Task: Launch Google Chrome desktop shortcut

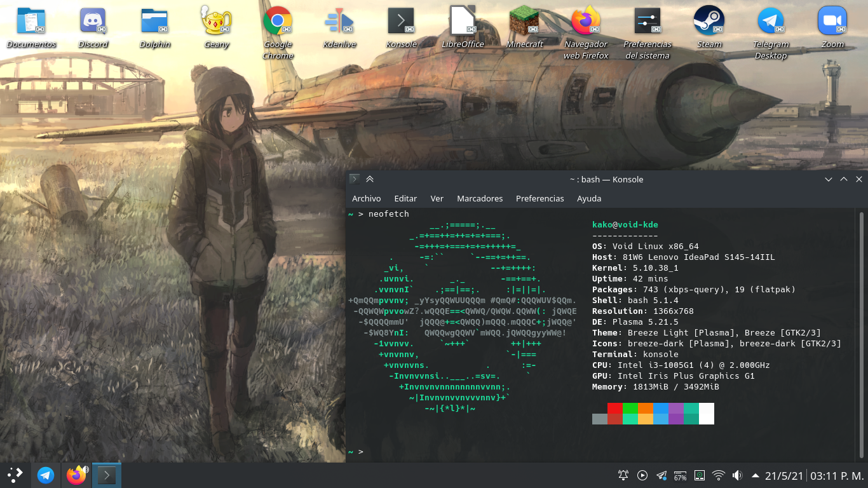Action: coord(278,22)
